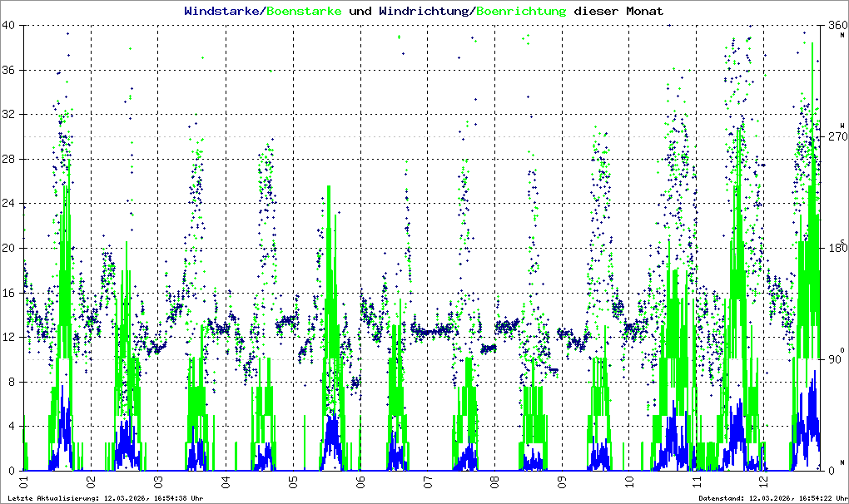Click day 06 on the date axis
The image size is (849, 504).
pos(360,481)
